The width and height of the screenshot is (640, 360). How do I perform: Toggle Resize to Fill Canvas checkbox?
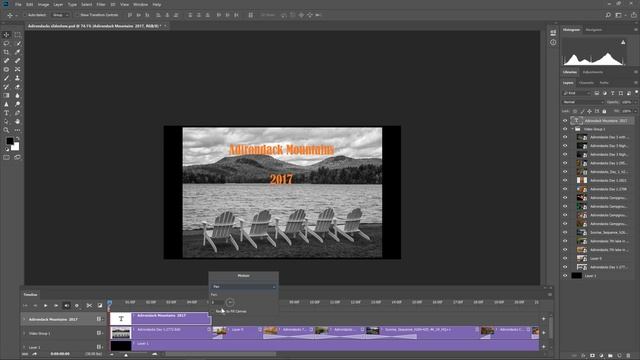[213, 311]
